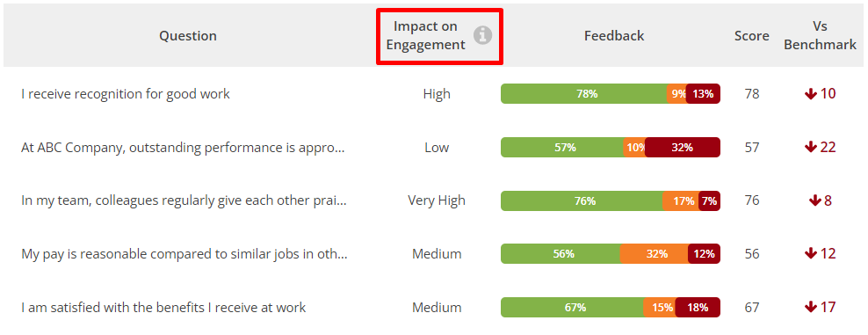Click the orange 32% bar segment
868x335 pixels.
click(655, 254)
